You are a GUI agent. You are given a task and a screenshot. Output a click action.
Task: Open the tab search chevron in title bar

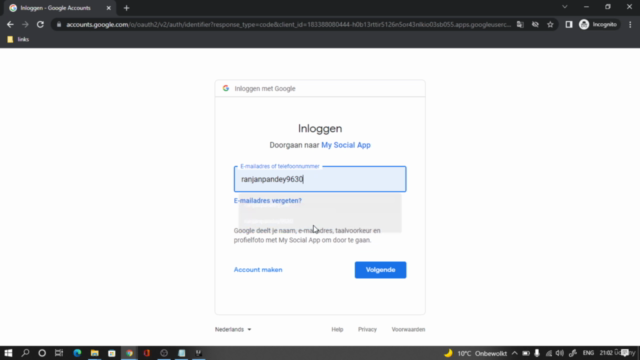[x=565, y=7]
